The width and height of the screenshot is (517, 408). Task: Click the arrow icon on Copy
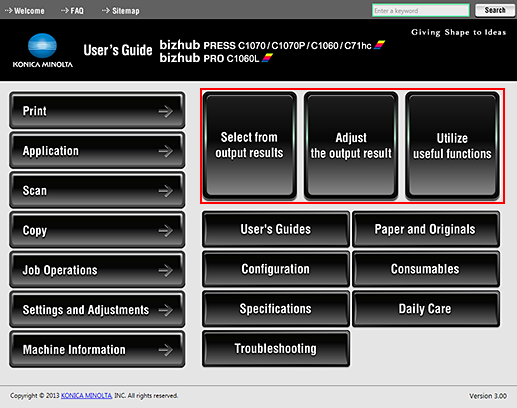(166, 231)
